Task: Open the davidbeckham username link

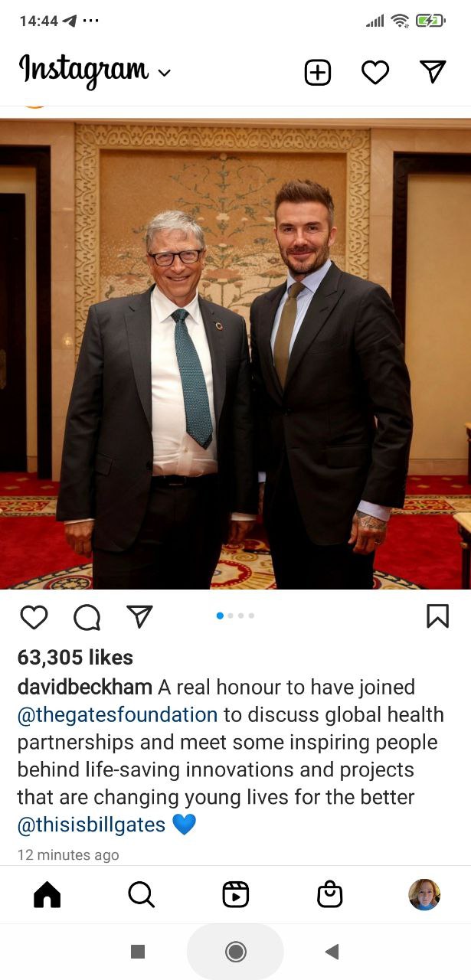Action: point(85,687)
